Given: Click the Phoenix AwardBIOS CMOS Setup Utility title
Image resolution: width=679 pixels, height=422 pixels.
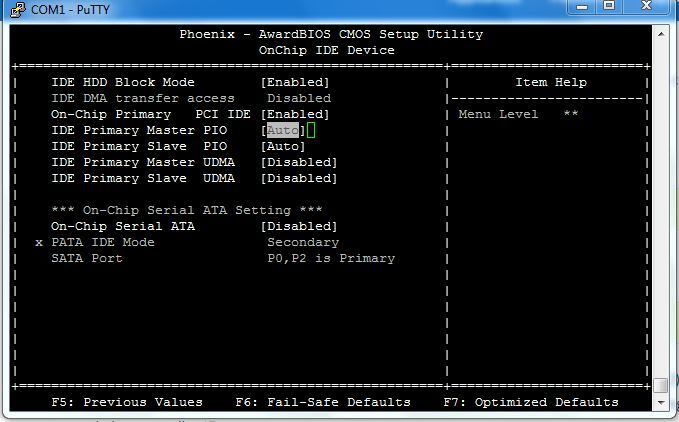Looking at the screenshot, I should pos(331,34).
